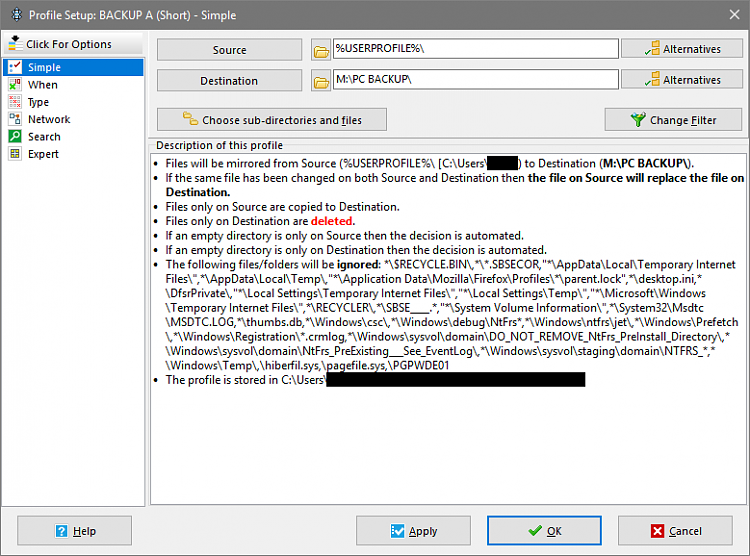750x556 pixels.
Task: Click the Click For Options download icon
Action: pos(15,43)
